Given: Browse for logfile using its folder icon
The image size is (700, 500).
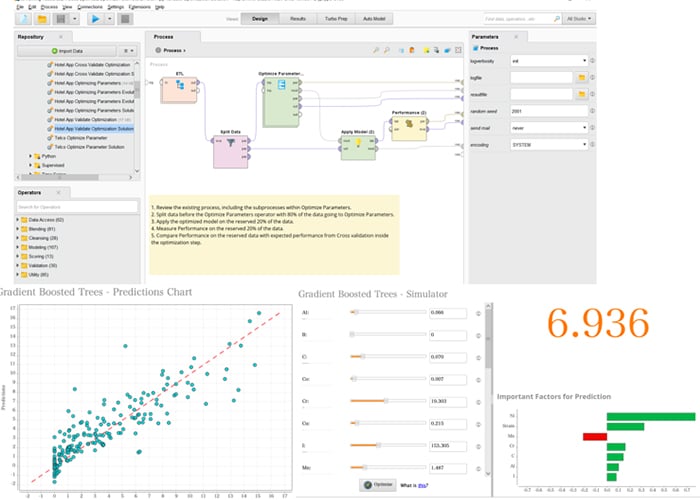Looking at the screenshot, I should pos(582,78).
